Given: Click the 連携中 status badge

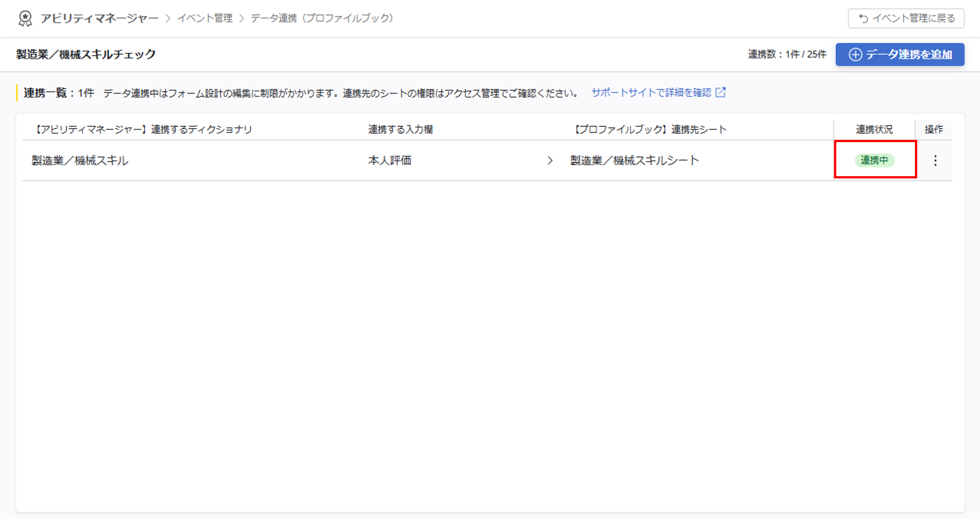Looking at the screenshot, I should pos(875,161).
